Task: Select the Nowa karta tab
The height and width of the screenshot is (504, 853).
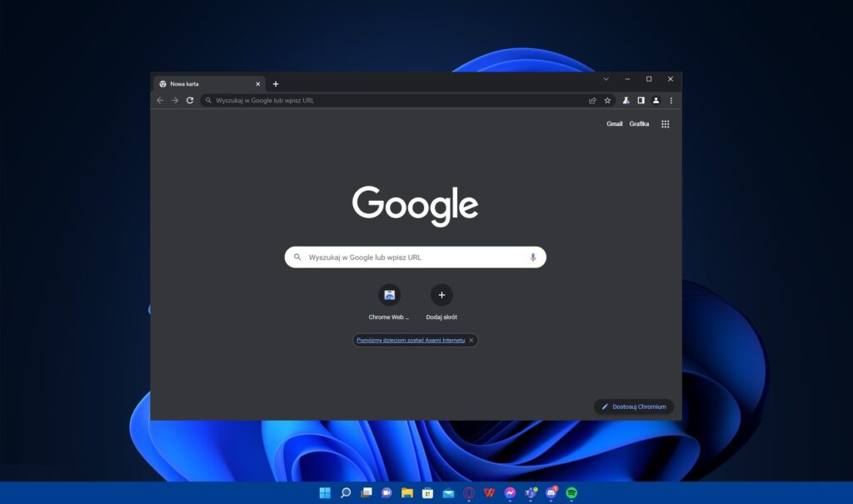Action: (x=209, y=84)
